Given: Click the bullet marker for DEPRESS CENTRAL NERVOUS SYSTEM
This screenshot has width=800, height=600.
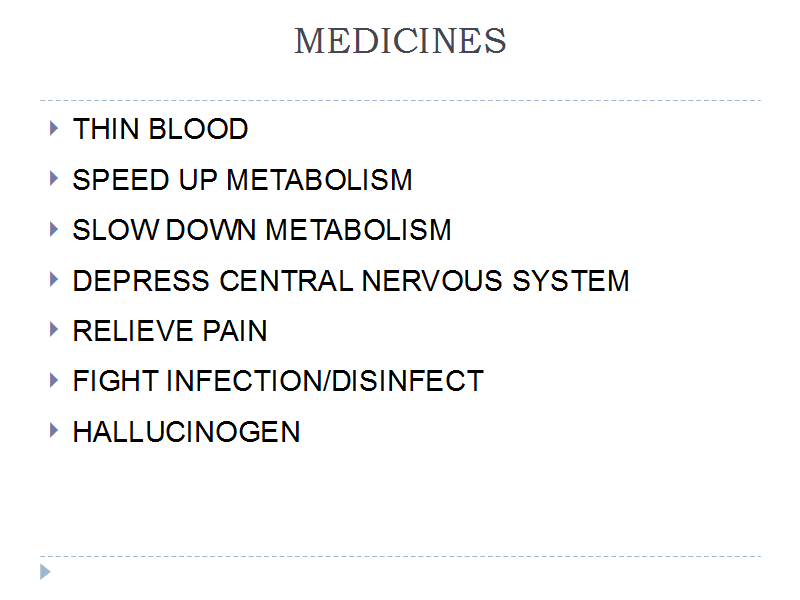Looking at the screenshot, I should coord(54,280).
